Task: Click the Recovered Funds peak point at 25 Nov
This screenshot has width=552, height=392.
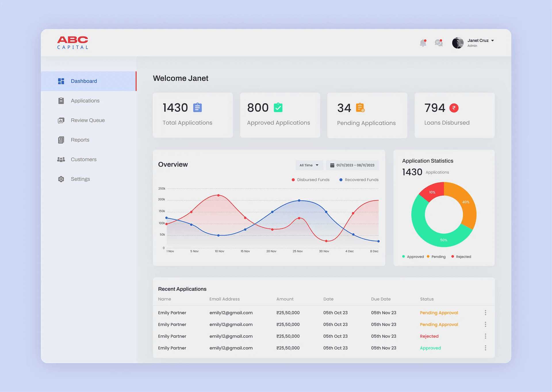Action: [299, 200]
